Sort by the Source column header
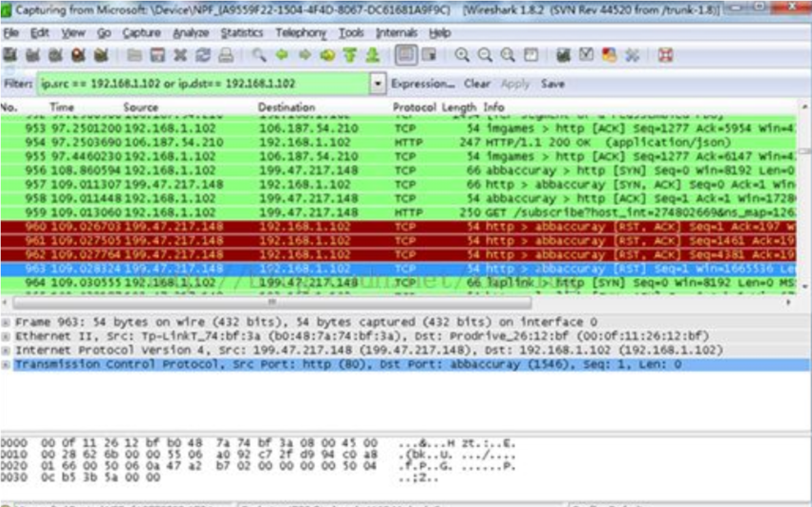 pyautogui.click(x=140, y=107)
